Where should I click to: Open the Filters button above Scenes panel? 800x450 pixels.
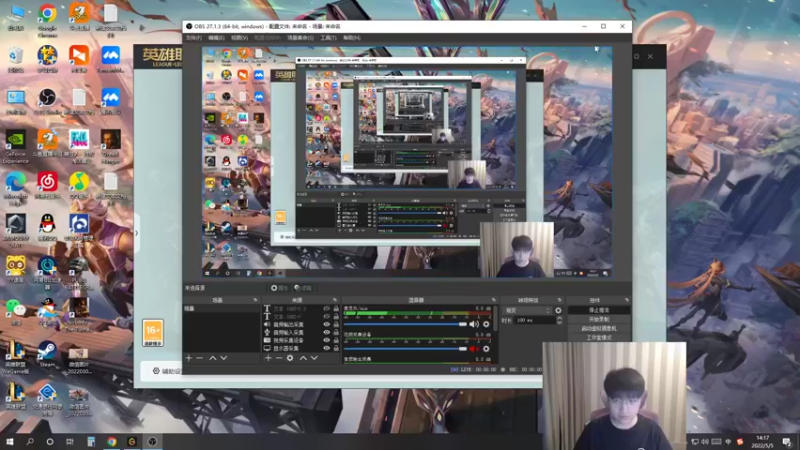(303, 288)
